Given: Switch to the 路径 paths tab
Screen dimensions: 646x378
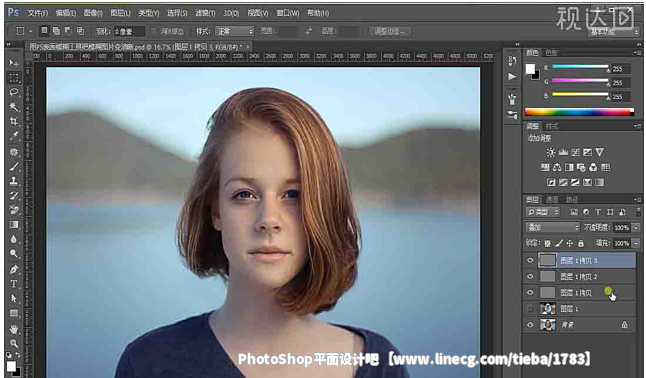Looking at the screenshot, I should click(571, 200).
